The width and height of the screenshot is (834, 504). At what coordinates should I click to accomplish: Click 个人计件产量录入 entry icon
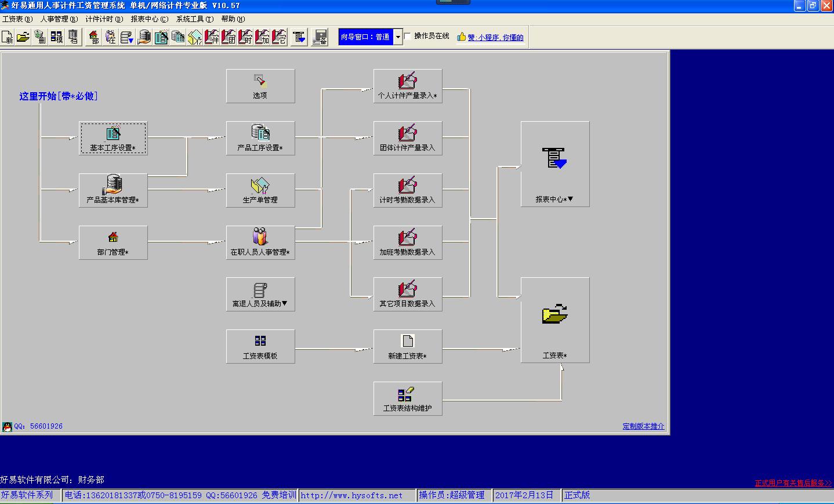tap(408, 86)
